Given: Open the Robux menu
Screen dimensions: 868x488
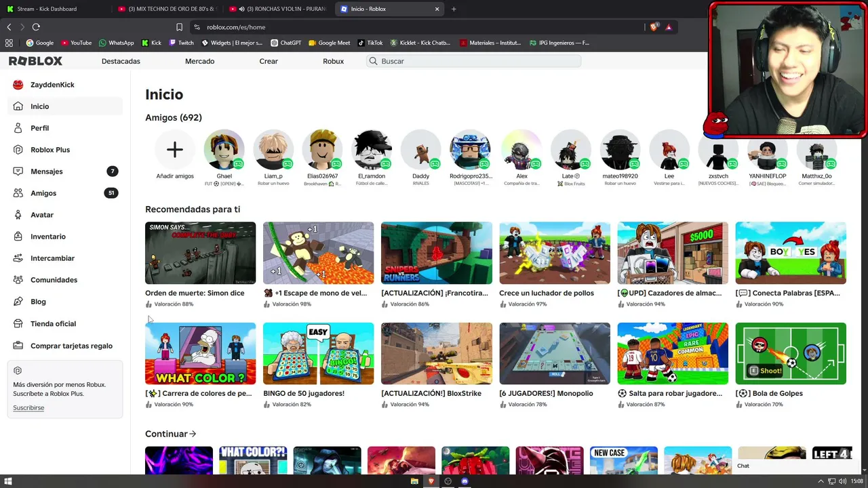Looking at the screenshot, I should (333, 61).
